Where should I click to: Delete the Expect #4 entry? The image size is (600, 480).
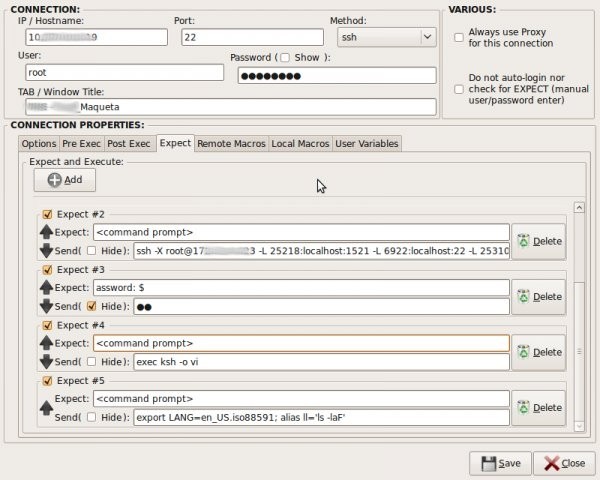tap(539, 353)
